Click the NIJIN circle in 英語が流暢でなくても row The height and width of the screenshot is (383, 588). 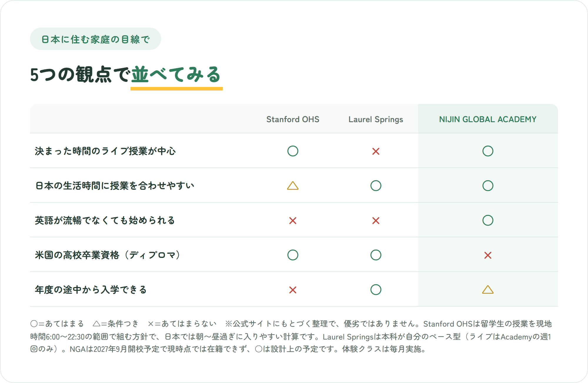[x=488, y=220]
